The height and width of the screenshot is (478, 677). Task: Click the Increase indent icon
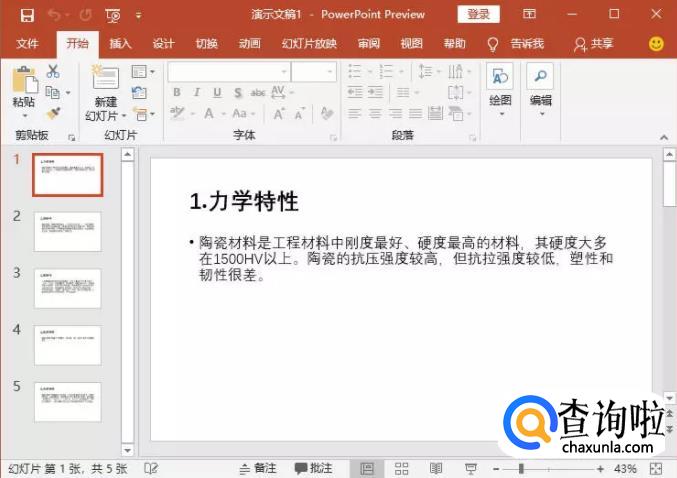[x=375, y=92]
